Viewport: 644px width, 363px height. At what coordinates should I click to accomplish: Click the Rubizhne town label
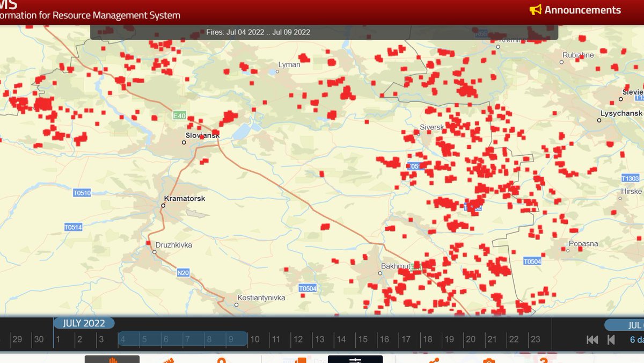tap(579, 55)
